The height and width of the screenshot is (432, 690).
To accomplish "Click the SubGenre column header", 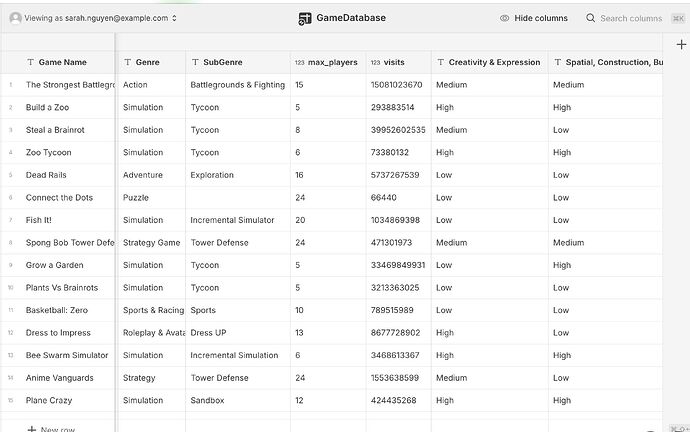I will coord(238,62).
